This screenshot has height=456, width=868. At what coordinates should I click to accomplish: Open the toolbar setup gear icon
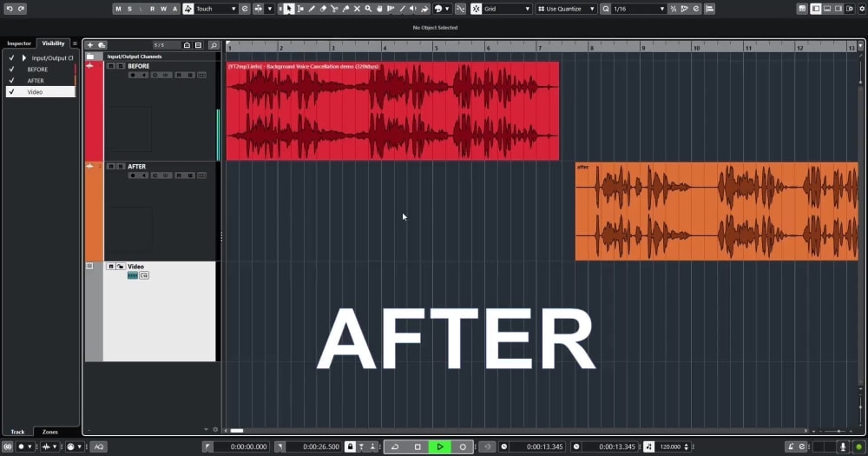pos(862,9)
